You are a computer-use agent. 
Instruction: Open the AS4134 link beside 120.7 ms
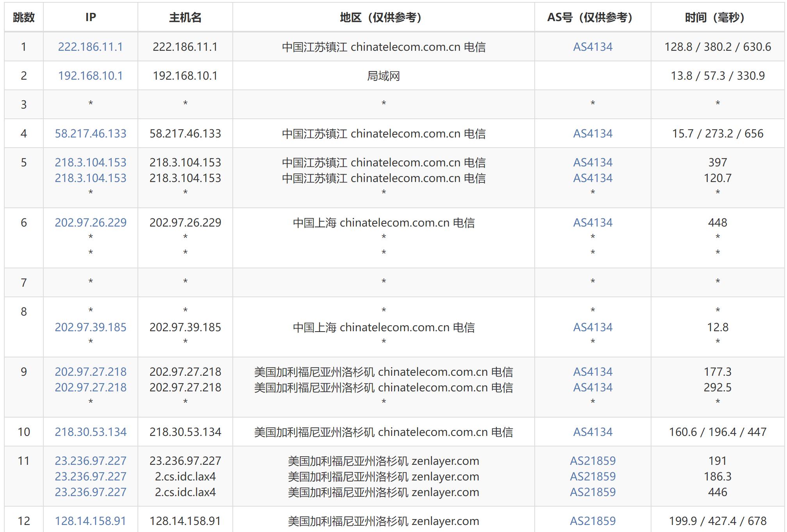pos(592,178)
